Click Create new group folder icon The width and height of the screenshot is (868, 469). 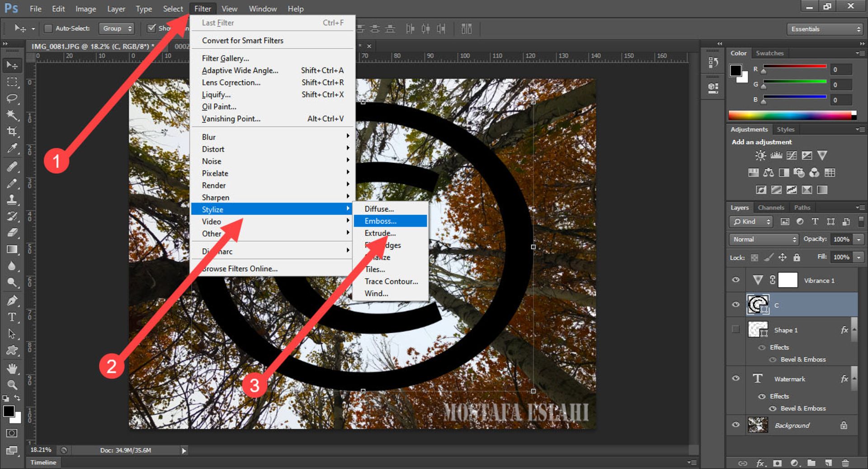click(811, 463)
